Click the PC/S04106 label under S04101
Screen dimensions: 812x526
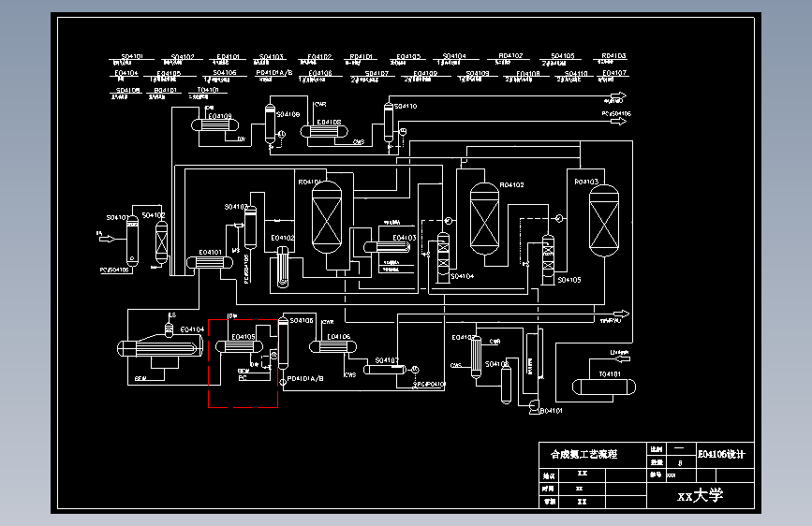114,270
